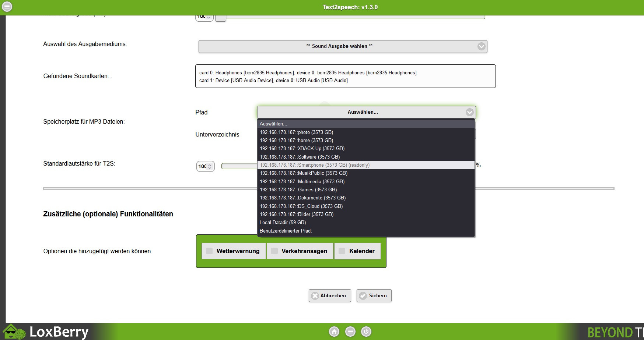
Task: Pick the XBACK-Up network share
Action: (366, 149)
